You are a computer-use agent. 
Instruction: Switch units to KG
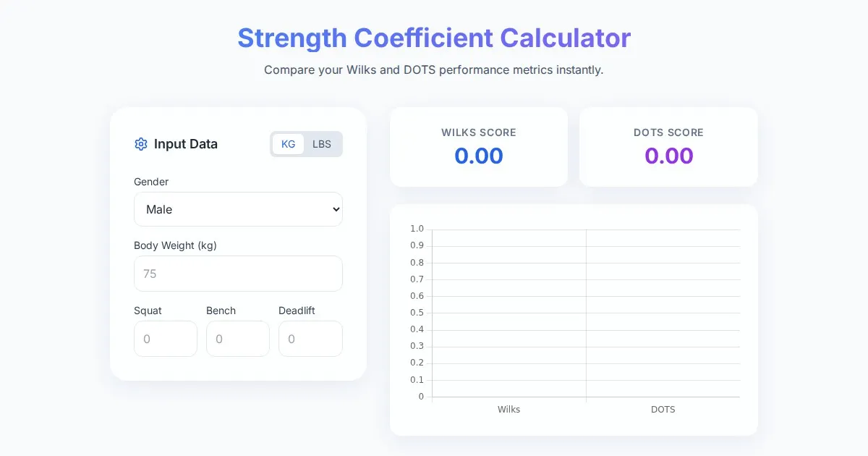[288, 144]
